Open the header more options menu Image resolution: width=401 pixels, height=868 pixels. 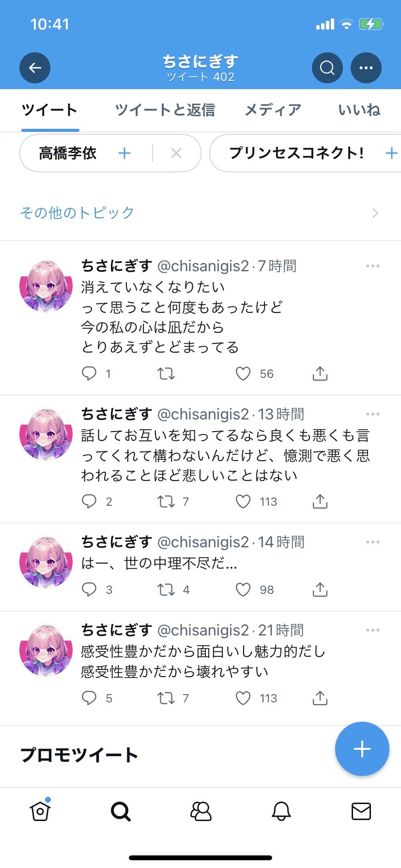[366, 68]
